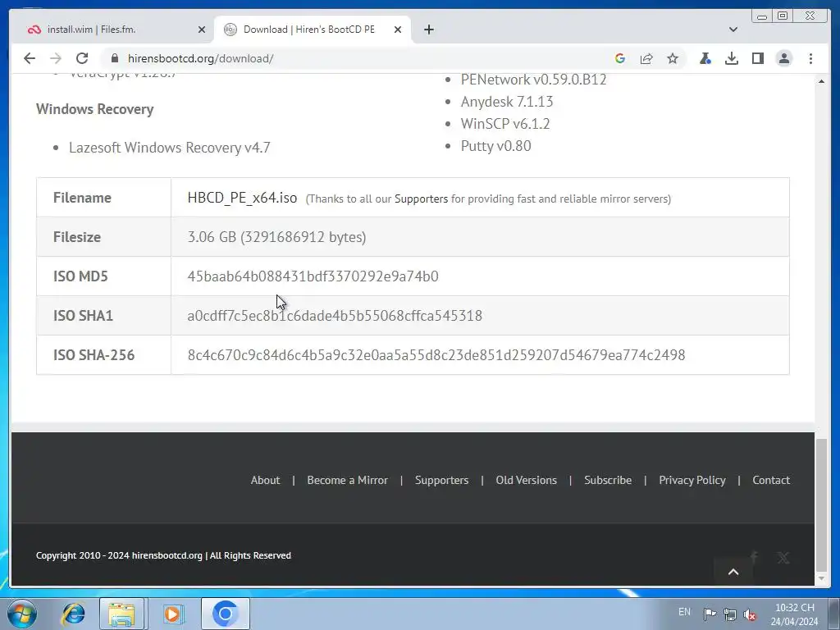Screen dimensions: 840x630
Task: Close the install.wim Files.fm tab
Action: pos(202,30)
